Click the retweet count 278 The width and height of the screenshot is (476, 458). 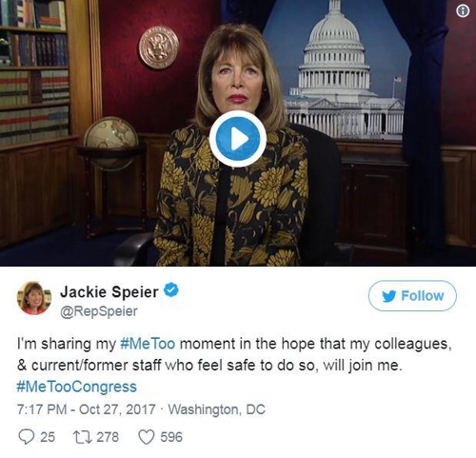(x=108, y=437)
